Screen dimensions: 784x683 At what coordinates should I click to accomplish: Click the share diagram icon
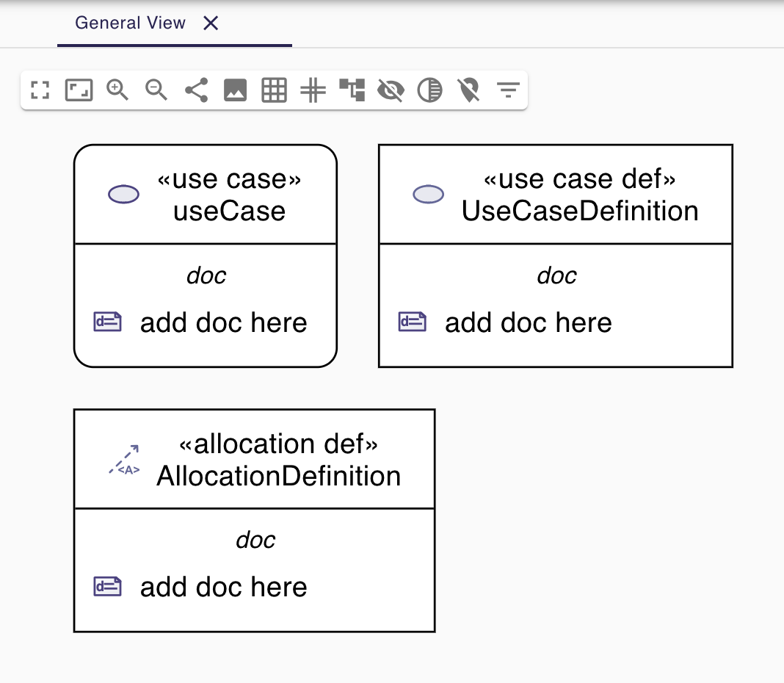196,90
